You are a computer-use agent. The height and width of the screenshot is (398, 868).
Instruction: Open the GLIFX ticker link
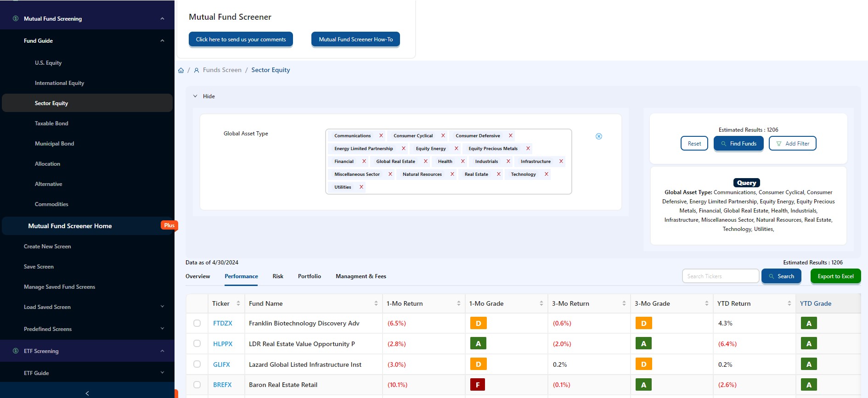(x=221, y=364)
